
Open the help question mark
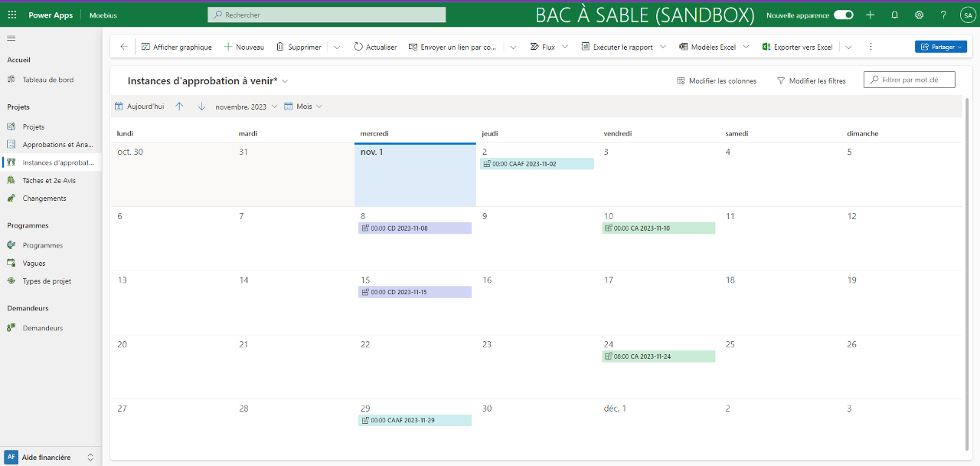[943, 15]
